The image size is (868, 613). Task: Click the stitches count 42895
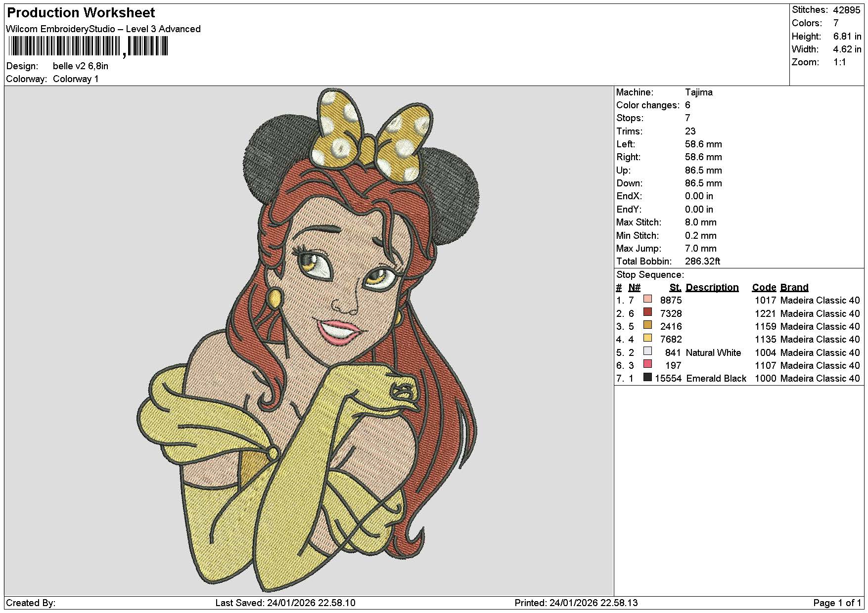(x=847, y=10)
